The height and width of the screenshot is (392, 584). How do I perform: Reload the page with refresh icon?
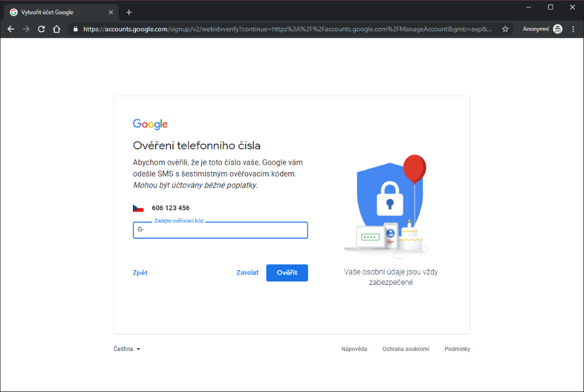point(41,29)
